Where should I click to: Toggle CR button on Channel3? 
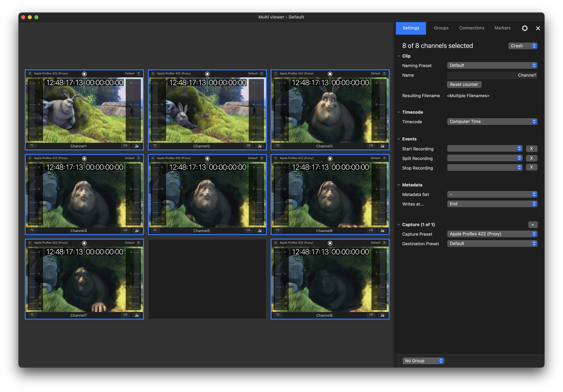pyautogui.click(x=371, y=146)
